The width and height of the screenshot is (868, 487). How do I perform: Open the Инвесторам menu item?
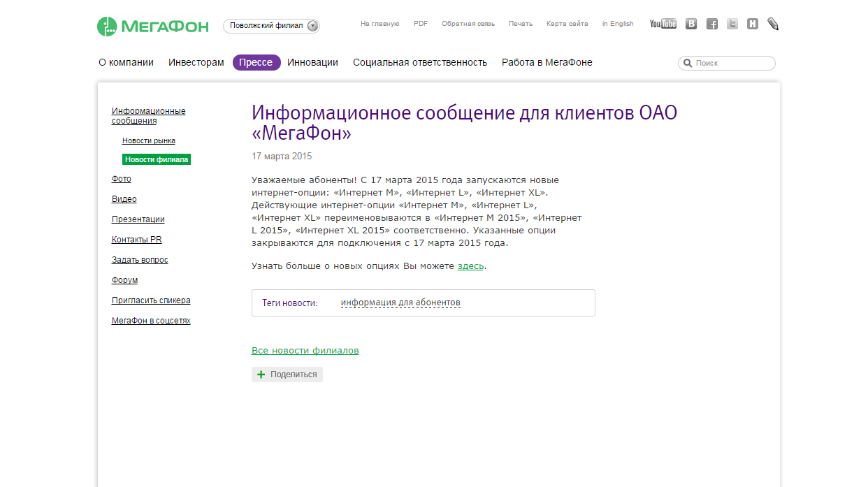[196, 62]
